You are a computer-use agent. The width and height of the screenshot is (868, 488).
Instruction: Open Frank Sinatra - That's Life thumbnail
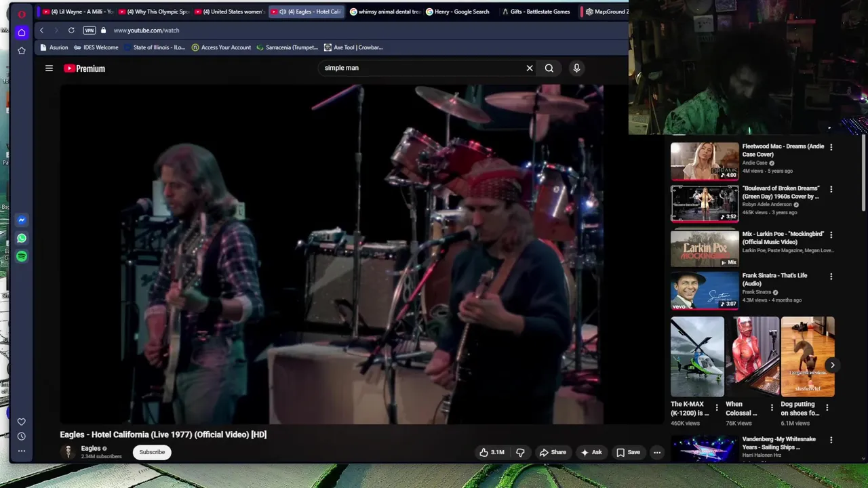(705, 290)
